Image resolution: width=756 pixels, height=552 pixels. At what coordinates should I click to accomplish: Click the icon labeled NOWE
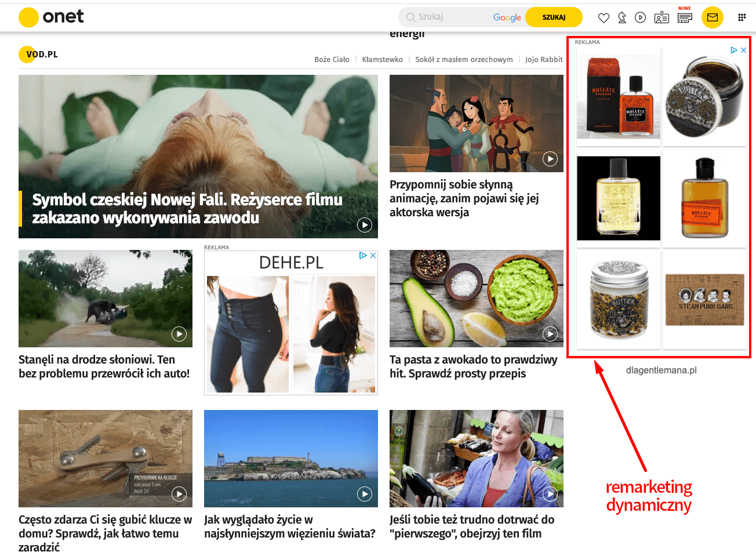pos(685,16)
